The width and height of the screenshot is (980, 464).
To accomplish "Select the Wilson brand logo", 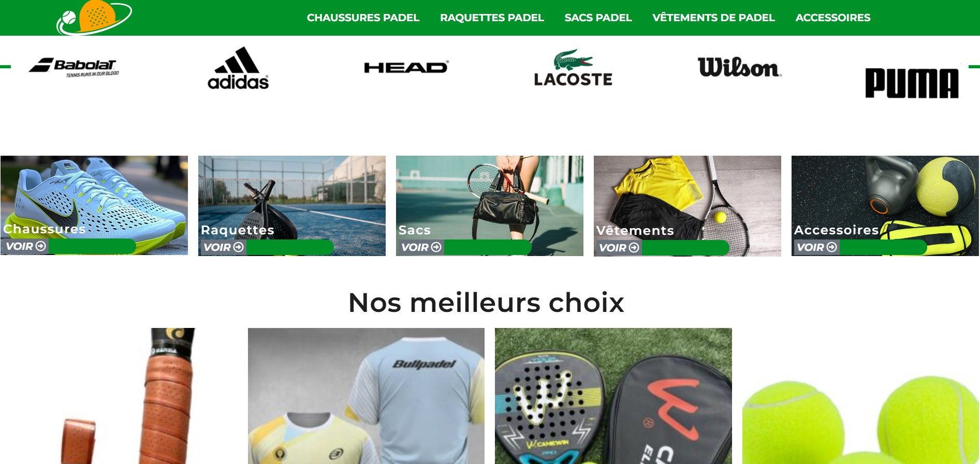I will pyautogui.click(x=739, y=67).
